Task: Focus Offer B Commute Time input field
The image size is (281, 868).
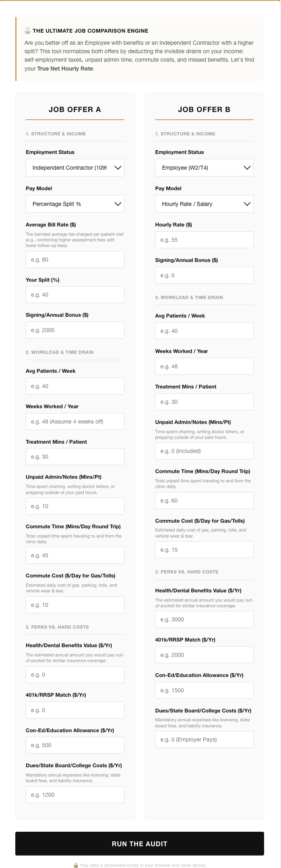Action: 204,500
